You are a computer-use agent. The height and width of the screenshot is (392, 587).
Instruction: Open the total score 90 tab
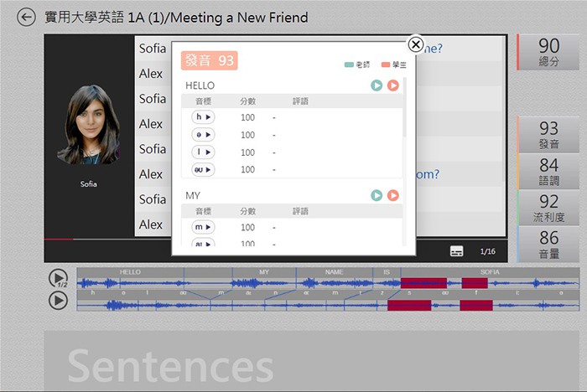548,52
